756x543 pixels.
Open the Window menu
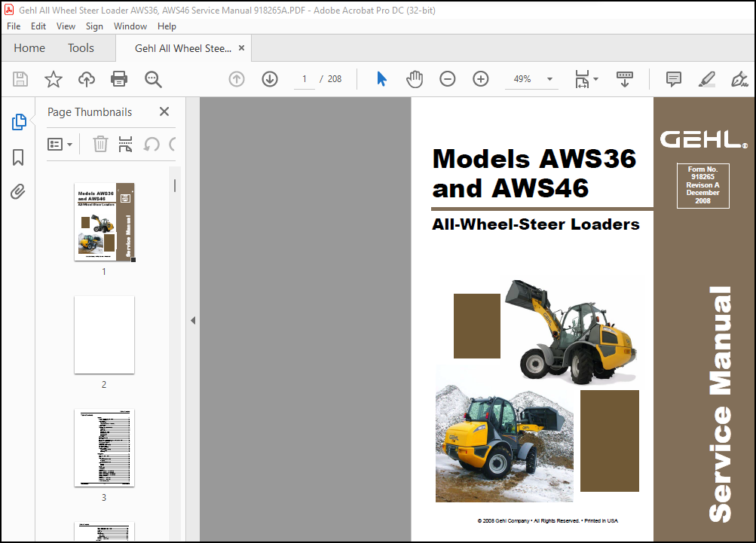point(130,26)
